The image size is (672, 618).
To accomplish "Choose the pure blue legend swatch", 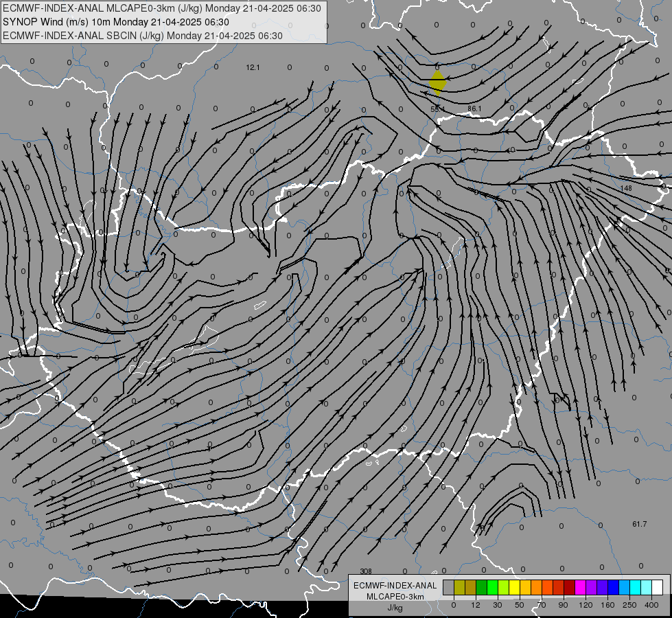I will click(x=613, y=588).
